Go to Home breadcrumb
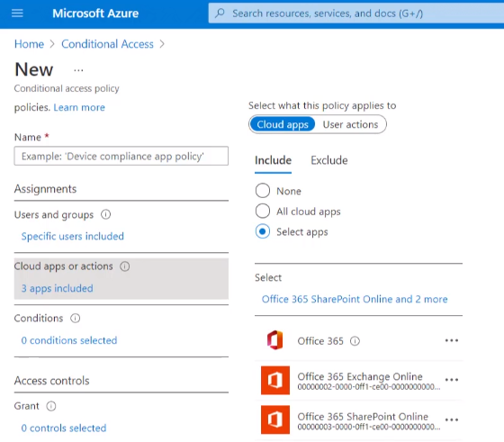 pos(29,44)
